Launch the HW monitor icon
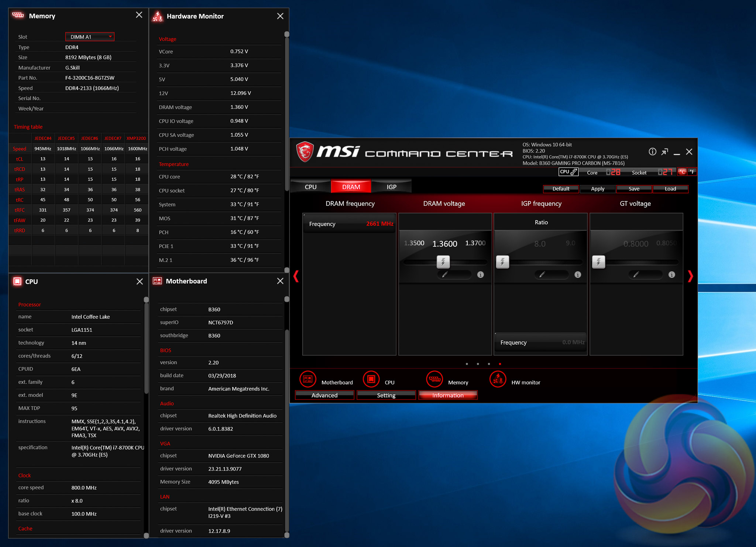 pos(498,379)
